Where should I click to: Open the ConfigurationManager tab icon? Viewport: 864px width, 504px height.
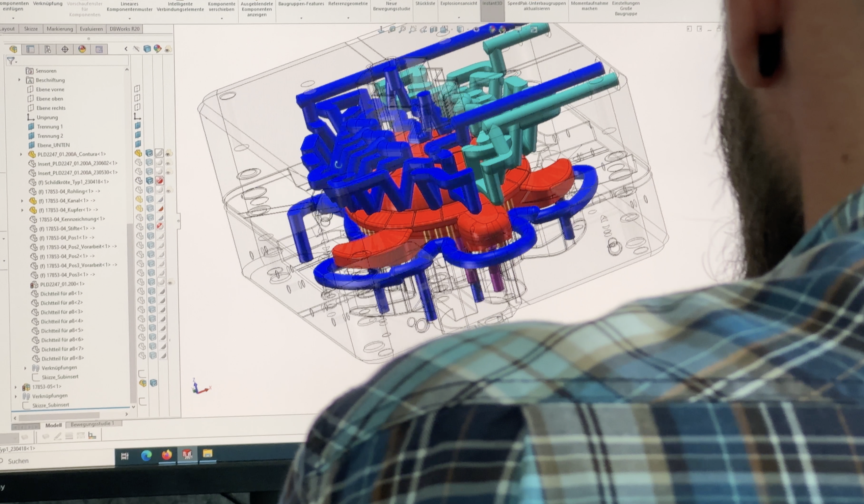(47, 49)
